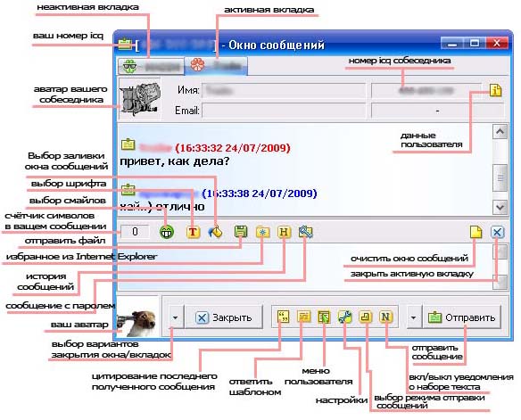The height and width of the screenshot is (420, 521).
Task: Select message sending mode icon
Action: click(366, 317)
